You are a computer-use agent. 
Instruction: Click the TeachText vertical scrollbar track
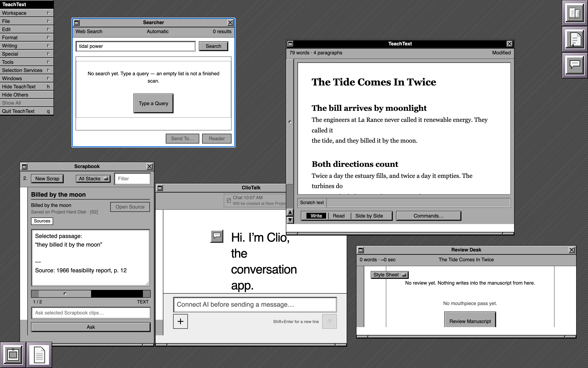tap(290, 133)
